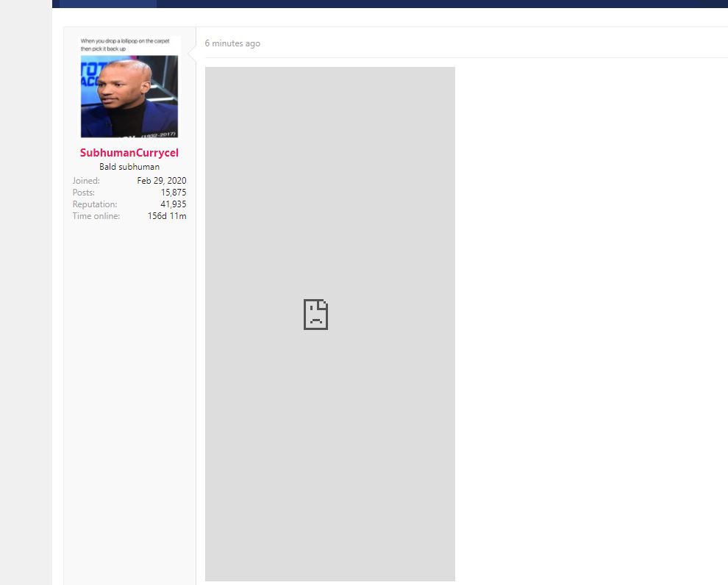Click the "6 minutes ago" timestamp

[x=232, y=43]
